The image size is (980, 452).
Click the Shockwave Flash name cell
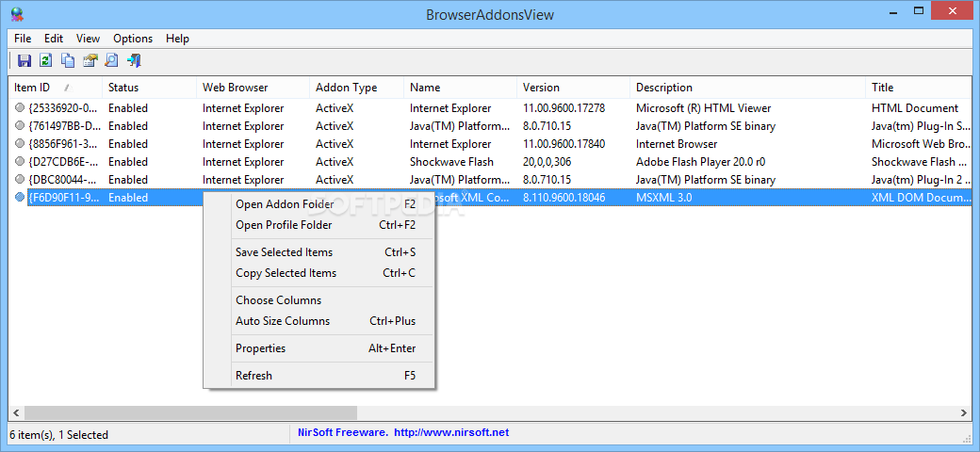(x=452, y=162)
